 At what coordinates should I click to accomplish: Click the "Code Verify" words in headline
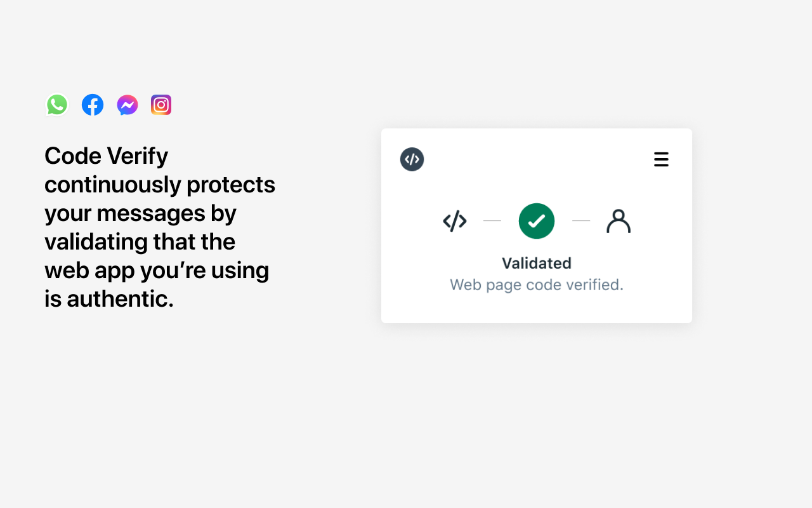click(x=107, y=156)
